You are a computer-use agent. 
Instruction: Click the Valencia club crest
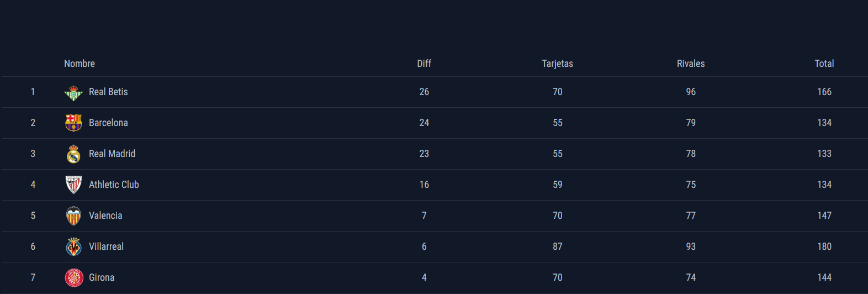pos(73,216)
